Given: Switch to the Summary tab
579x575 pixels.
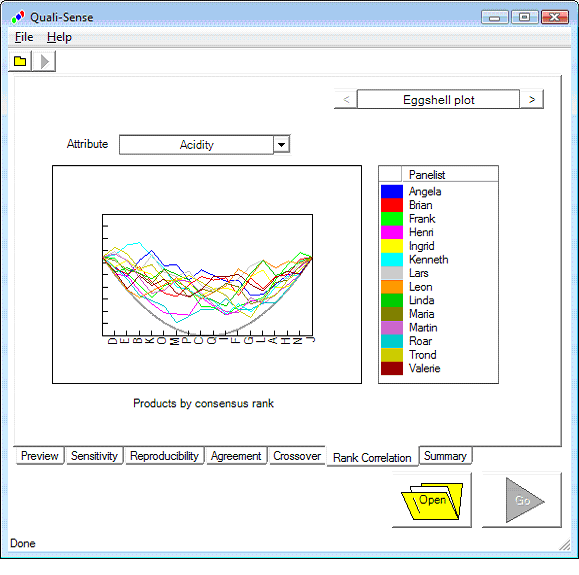Looking at the screenshot, I should click(x=445, y=456).
